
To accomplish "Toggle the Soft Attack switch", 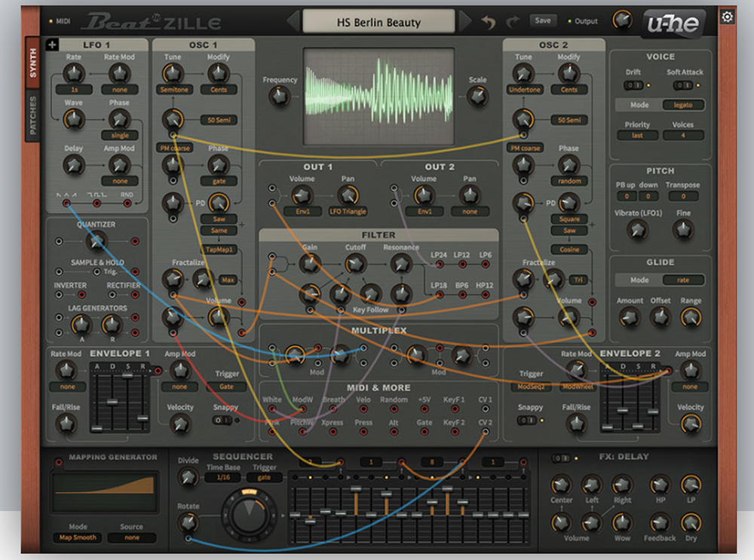I will [x=682, y=86].
